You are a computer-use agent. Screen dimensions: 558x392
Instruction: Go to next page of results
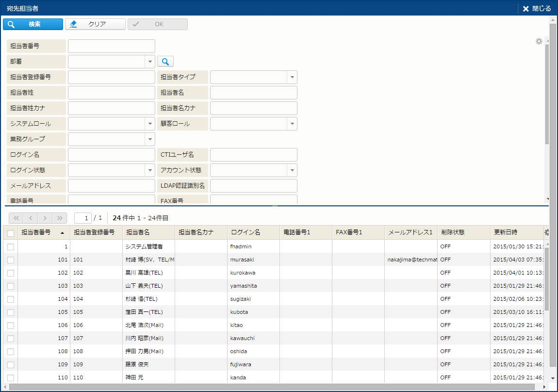(x=45, y=218)
